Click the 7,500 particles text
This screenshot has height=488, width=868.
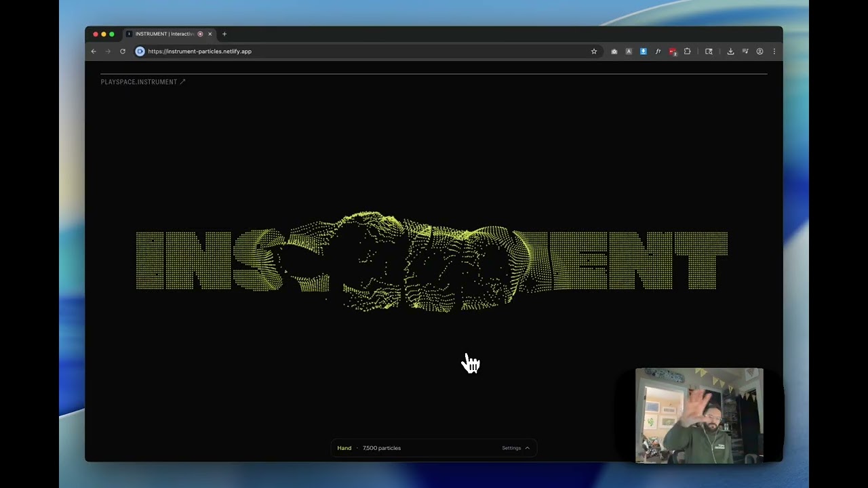click(x=382, y=448)
